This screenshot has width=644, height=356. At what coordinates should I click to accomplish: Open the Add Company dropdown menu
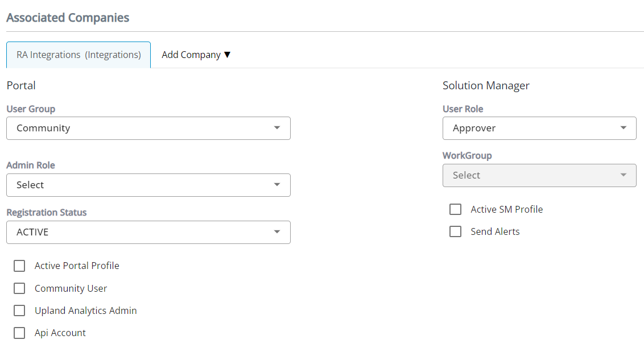click(x=196, y=55)
